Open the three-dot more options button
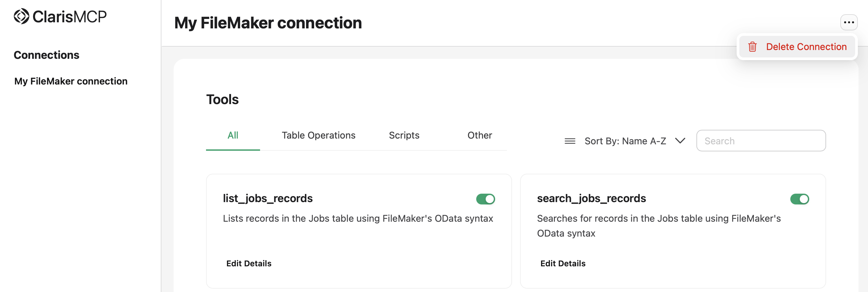This screenshot has width=868, height=292. pos(849,23)
